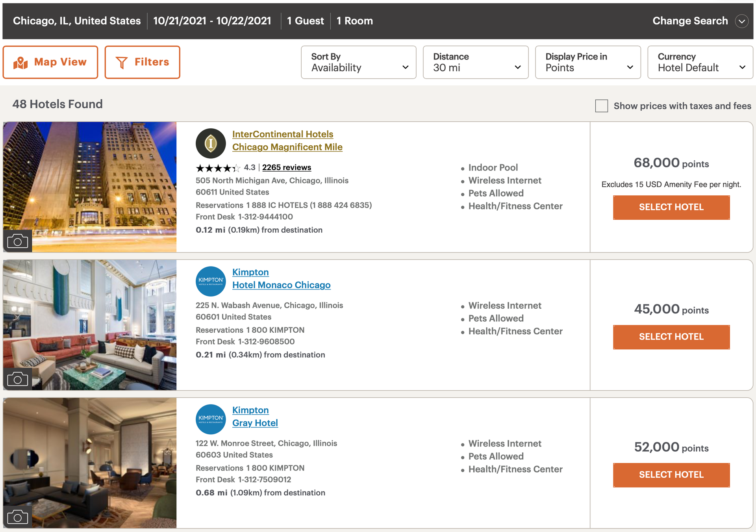The image size is (756, 532).
Task: Select Hotel for Kimpton Gray Hotel
Action: (x=671, y=475)
